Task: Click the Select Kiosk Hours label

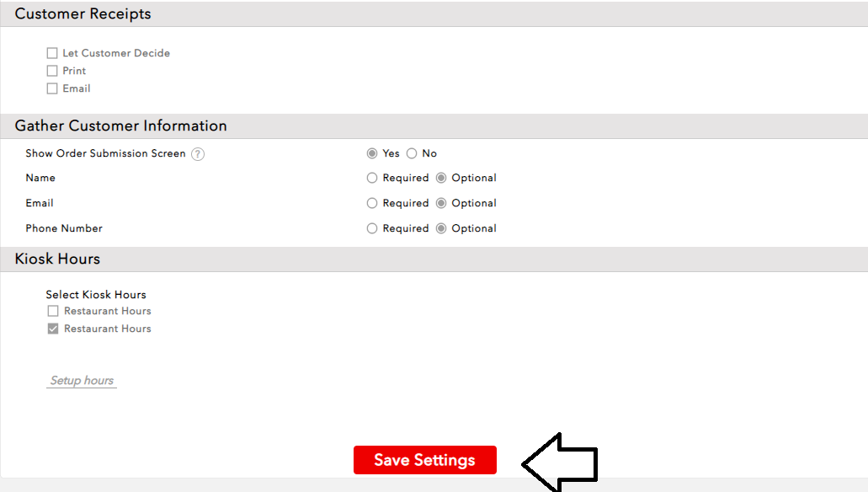Action: (96, 295)
